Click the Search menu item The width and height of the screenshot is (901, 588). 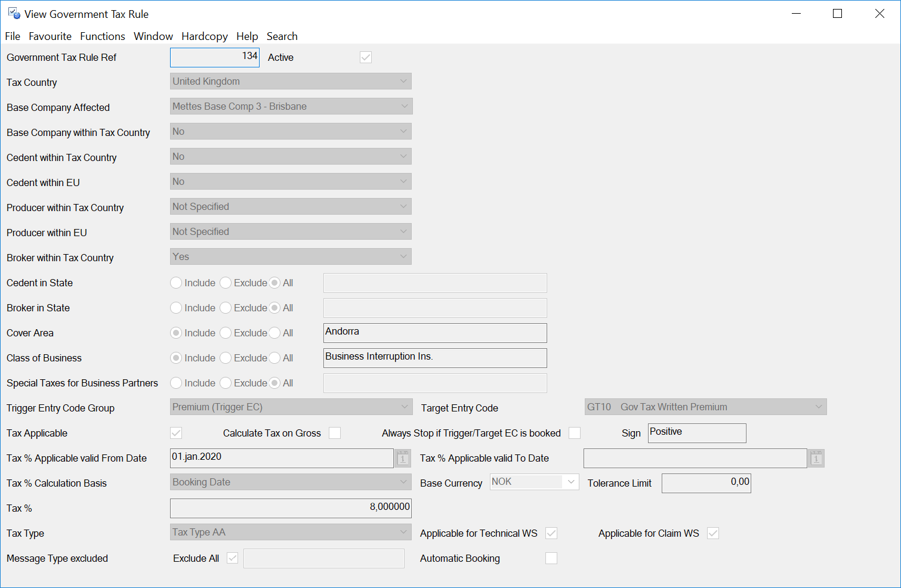[282, 36]
